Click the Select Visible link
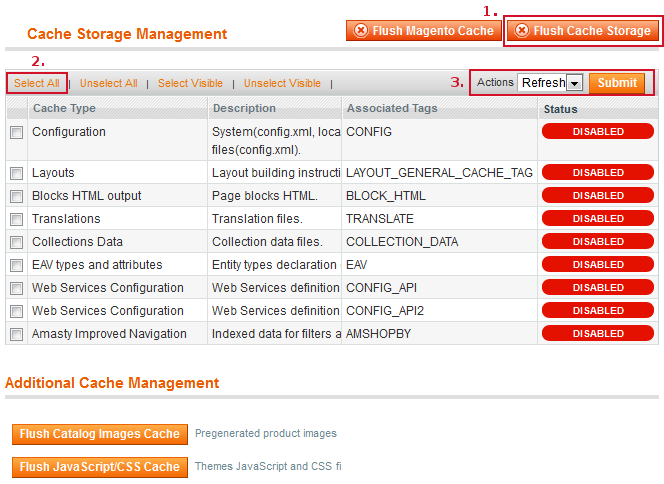 coord(190,83)
